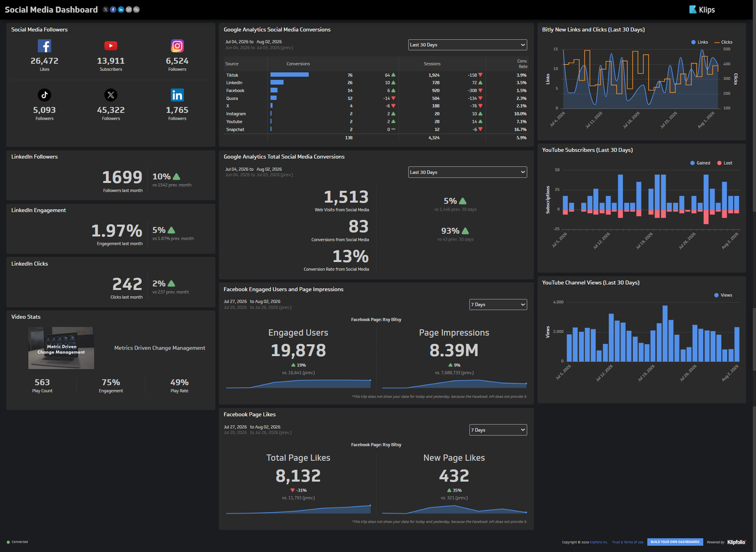This screenshot has height=552, width=756.
Task: Copy dashboard link icon in header
Action: (x=136, y=9)
